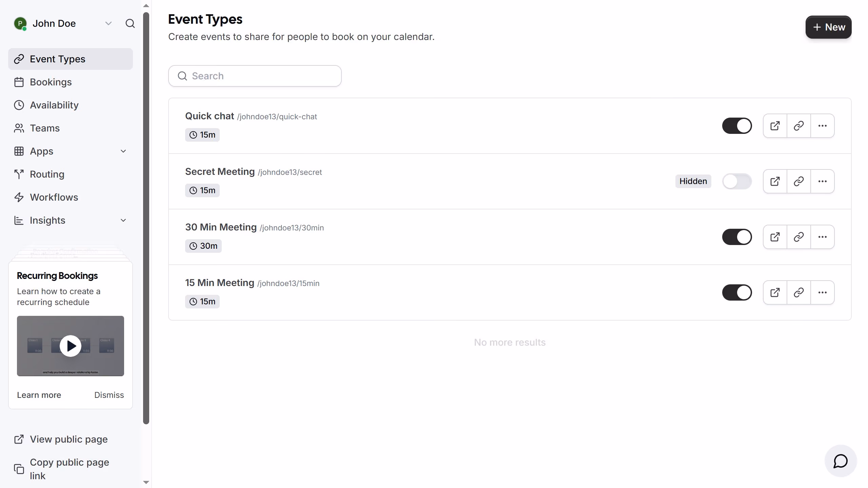Click the View public page external icon
Image resolution: width=868 pixels, height=488 pixels.
[x=19, y=439]
